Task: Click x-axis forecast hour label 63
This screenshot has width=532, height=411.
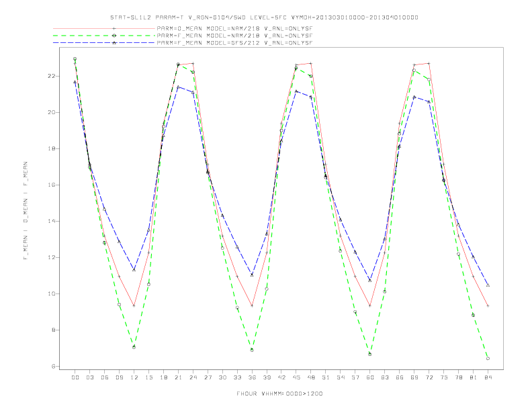Action: pos(385,377)
